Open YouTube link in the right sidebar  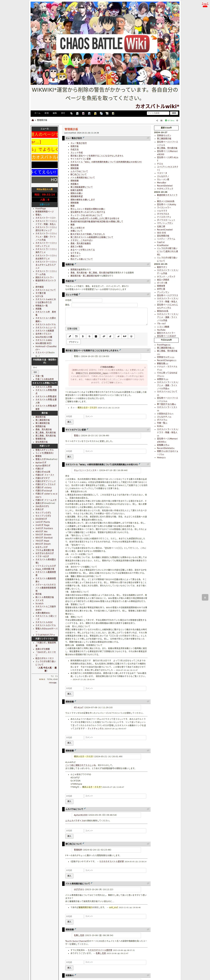click(161, 330)
